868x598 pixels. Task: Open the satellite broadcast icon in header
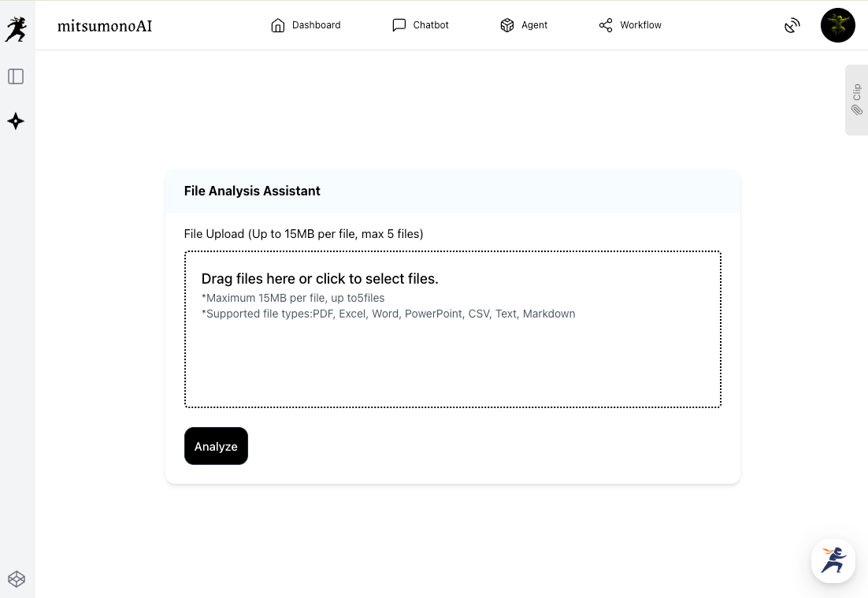[x=792, y=25]
